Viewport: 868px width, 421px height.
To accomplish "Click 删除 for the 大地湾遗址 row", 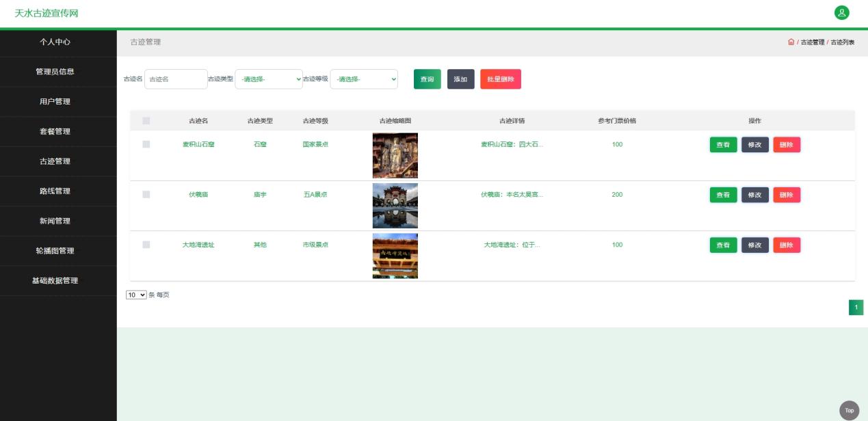I will pyautogui.click(x=787, y=245).
